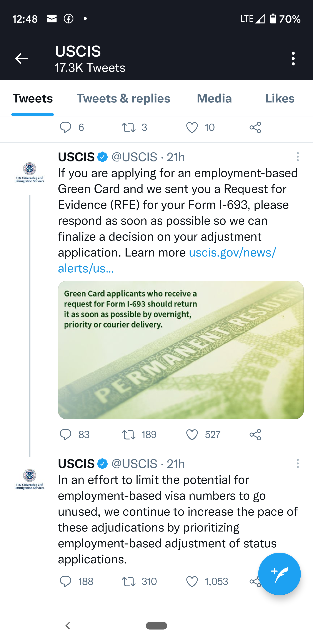Retweet the tweet with 310 retweets
Viewport: 313px width, 644px height.
(x=129, y=582)
